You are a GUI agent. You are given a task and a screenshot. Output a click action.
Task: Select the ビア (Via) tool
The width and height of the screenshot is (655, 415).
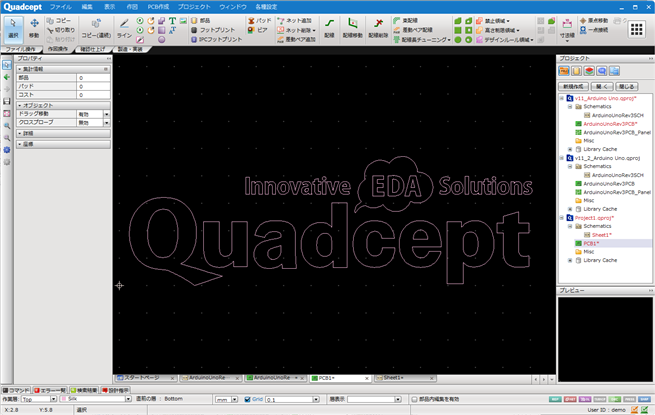click(x=257, y=30)
